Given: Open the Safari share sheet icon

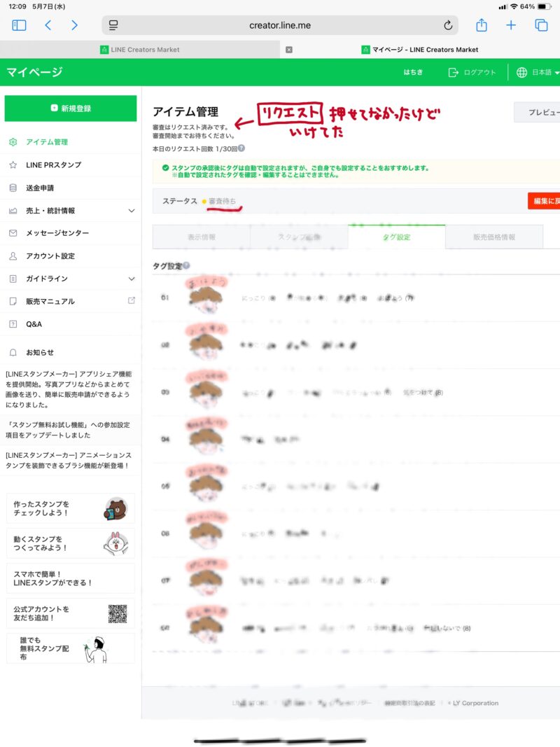Looking at the screenshot, I should 482,25.
